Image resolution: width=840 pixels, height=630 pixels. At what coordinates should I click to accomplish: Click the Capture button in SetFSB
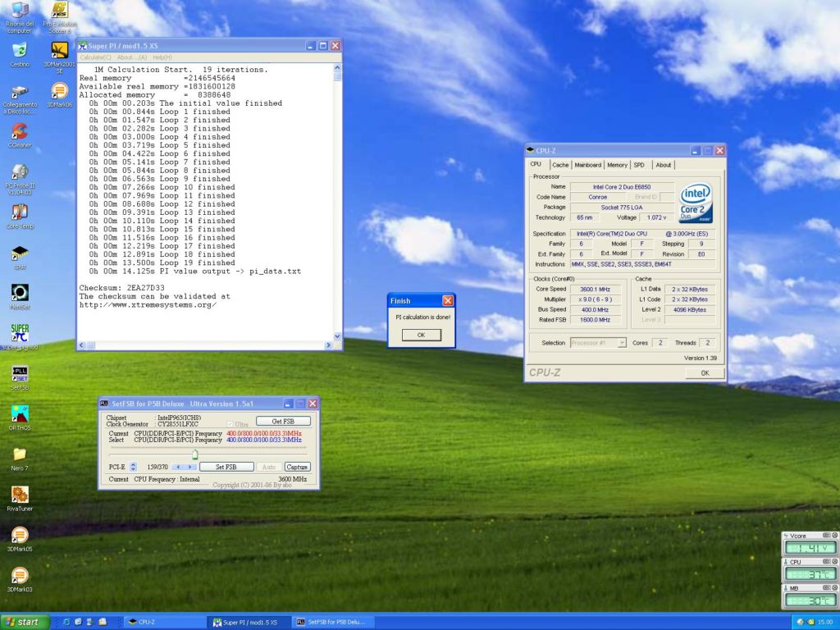[297, 467]
